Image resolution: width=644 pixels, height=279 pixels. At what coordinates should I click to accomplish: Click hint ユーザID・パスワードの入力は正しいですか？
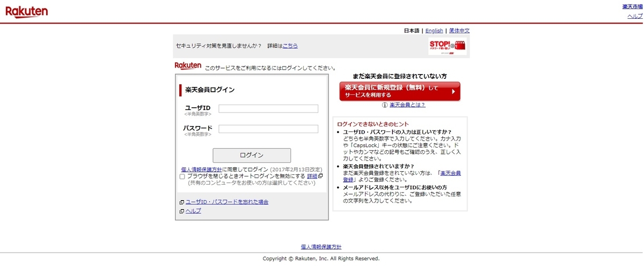pos(397,132)
